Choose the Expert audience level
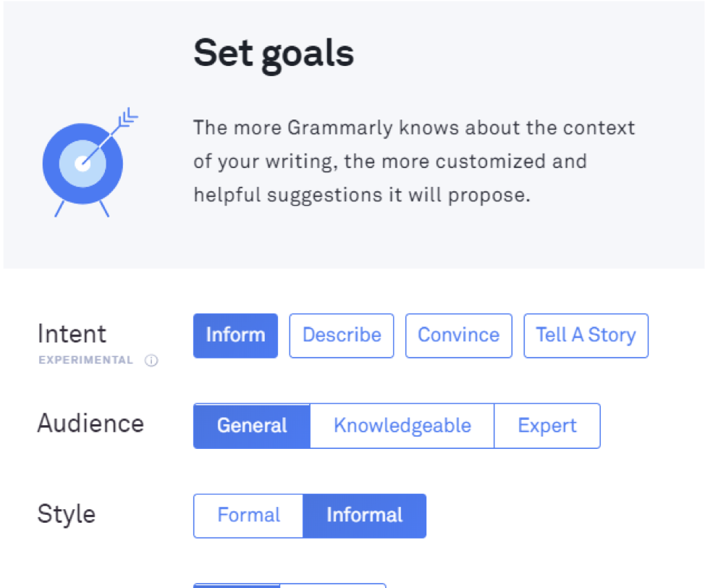This screenshot has width=705, height=588. (x=547, y=426)
